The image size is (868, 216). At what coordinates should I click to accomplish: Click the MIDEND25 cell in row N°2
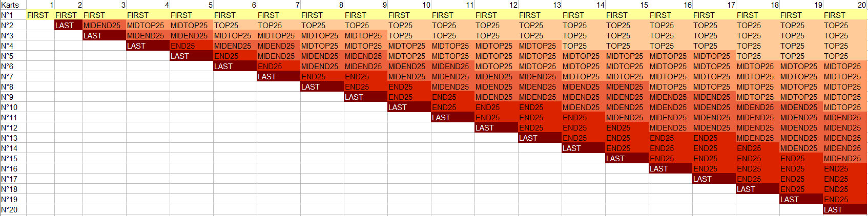click(x=104, y=26)
